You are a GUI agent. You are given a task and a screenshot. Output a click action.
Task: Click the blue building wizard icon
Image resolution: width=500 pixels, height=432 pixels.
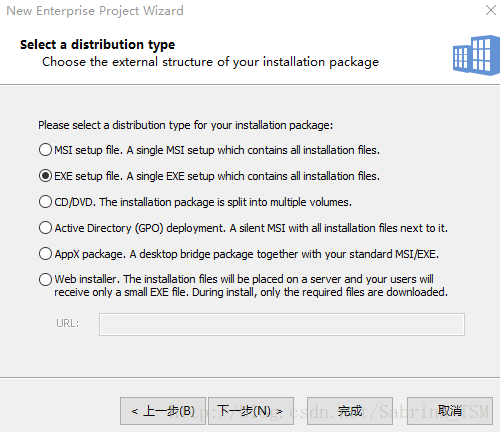click(x=476, y=55)
